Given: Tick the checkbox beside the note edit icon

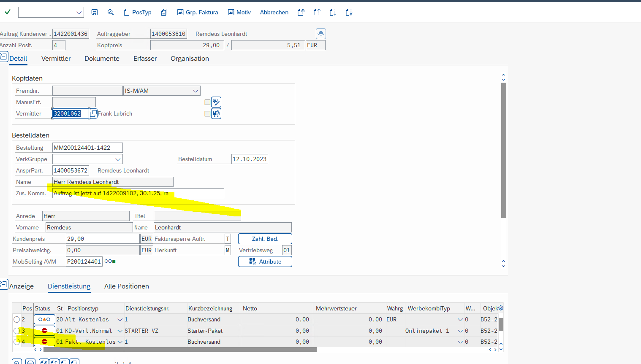Looking at the screenshot, I should tap(207, 102).
